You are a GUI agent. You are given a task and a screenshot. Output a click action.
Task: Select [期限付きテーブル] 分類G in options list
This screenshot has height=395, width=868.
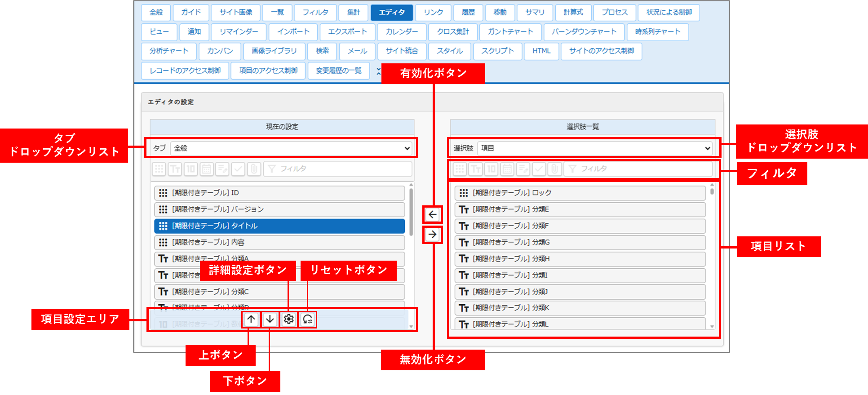tap(580, 242)
